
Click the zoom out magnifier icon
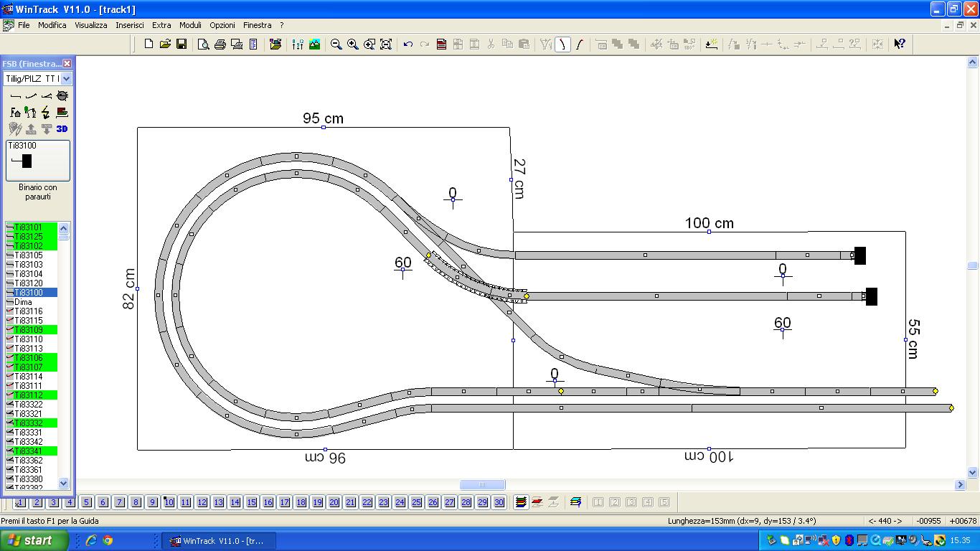pyautogui.click(x=336, y=44)
